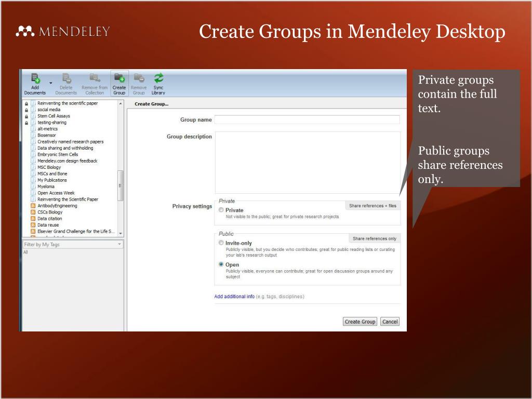Select the 'AntibodyEngineering' feed group
The width and height of the screenshot is (532, 399).
[x=57, y=206]
